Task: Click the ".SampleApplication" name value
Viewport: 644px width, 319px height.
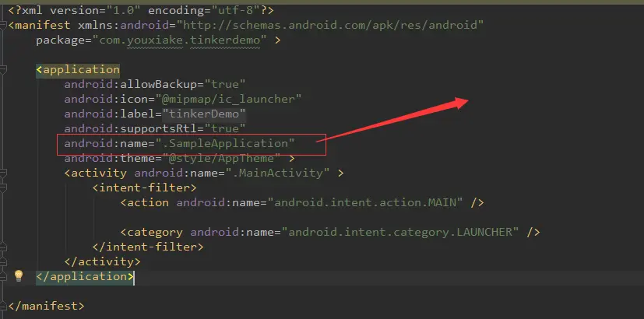Action: point(225,144)
